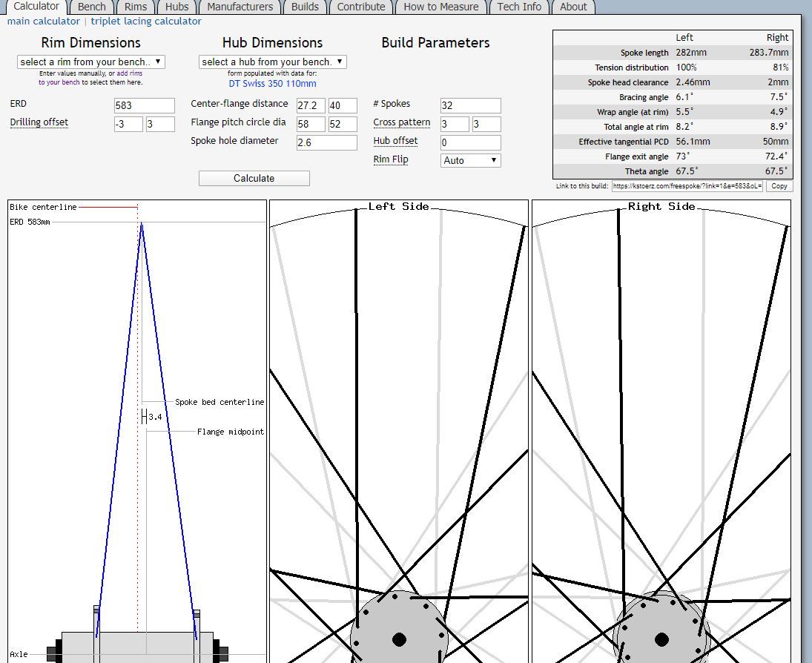
Task: Open the triplet lacing calculator link
Action: click(146, 22)
